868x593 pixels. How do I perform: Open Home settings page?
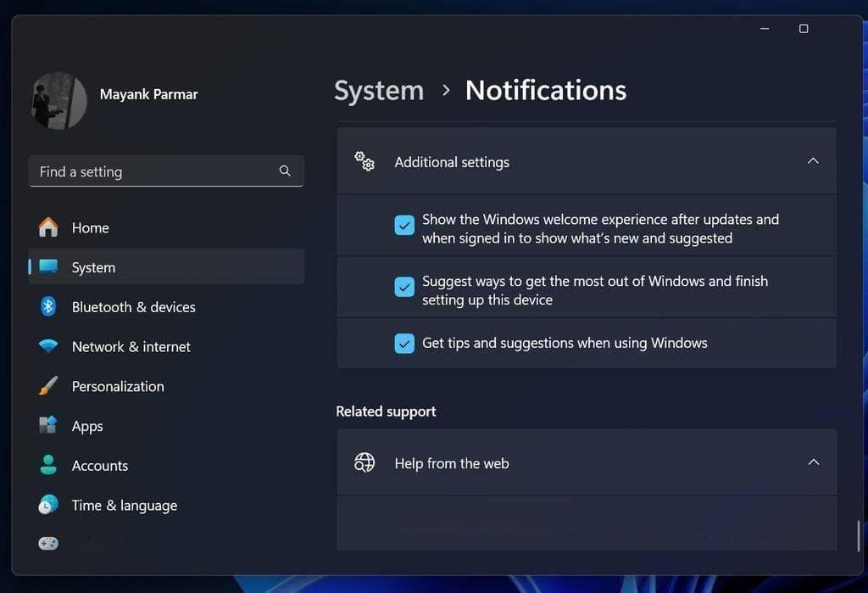[166, 227]
